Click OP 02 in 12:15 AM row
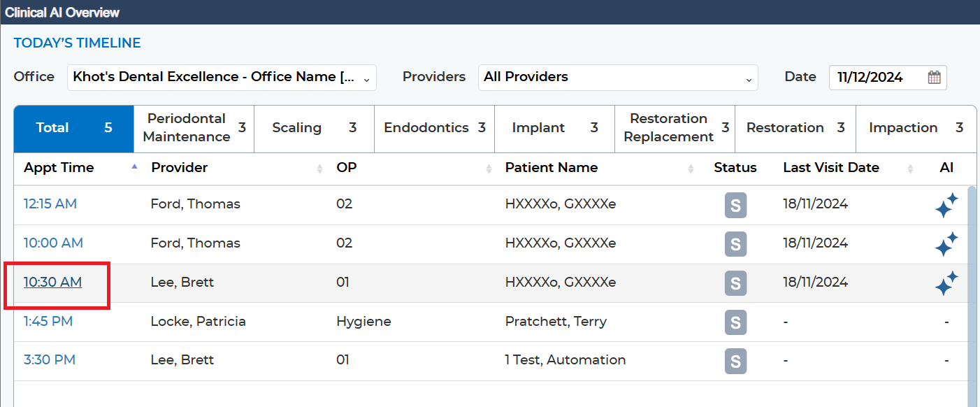The image size is (980, 407). point(345,204)
